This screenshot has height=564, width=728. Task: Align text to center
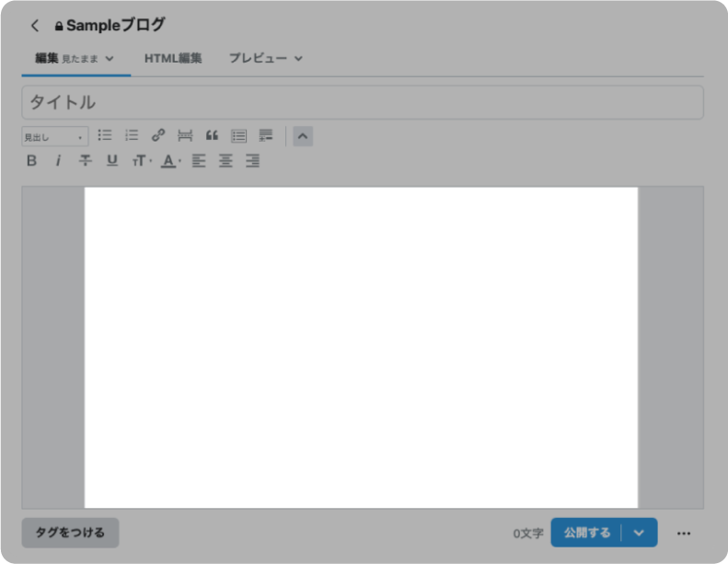coord(225,161)
